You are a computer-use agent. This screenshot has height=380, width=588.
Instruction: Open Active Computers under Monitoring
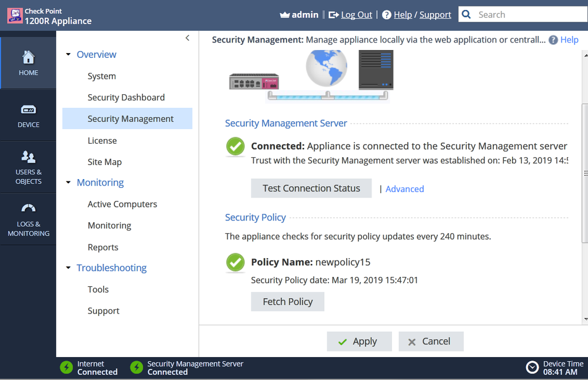(x=122, y=204)
